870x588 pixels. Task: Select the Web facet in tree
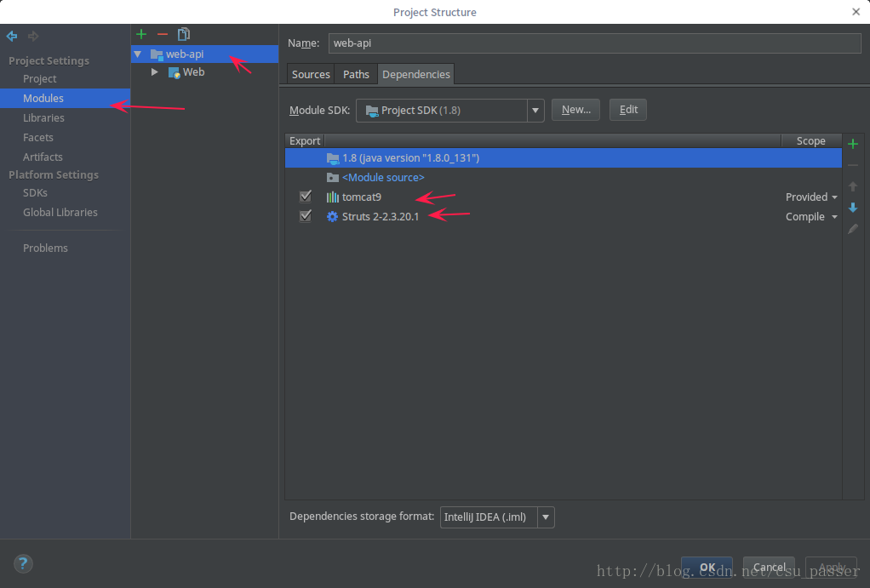click(205, 72)
